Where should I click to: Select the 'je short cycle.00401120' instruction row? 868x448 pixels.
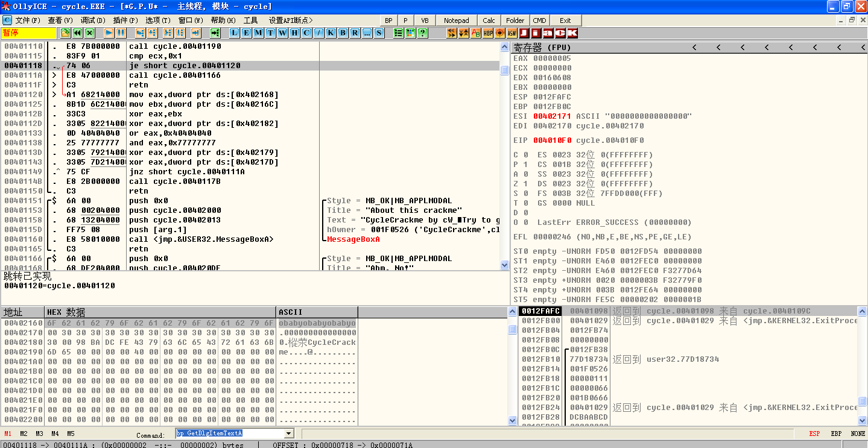click(250, 66)
